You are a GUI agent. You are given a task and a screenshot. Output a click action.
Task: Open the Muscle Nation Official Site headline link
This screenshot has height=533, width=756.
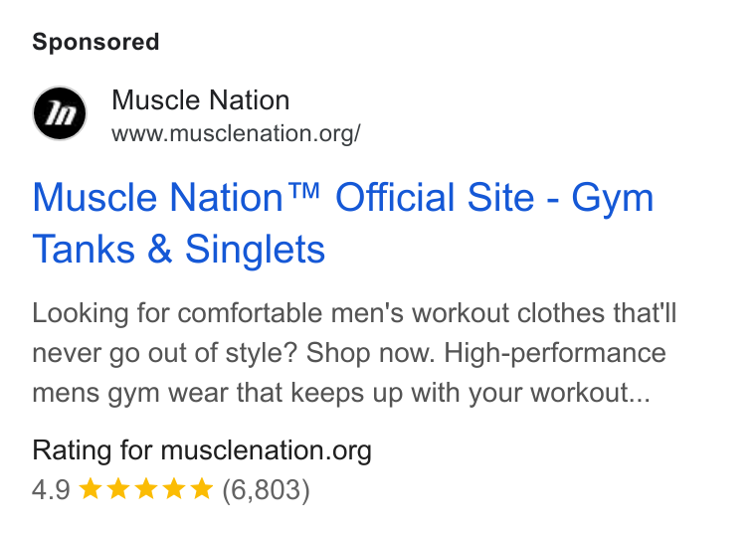343,223
